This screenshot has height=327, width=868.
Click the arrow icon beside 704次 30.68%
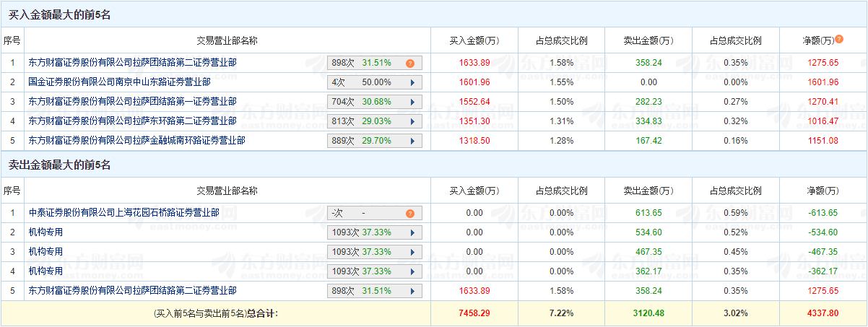click(x=412, y=102)
